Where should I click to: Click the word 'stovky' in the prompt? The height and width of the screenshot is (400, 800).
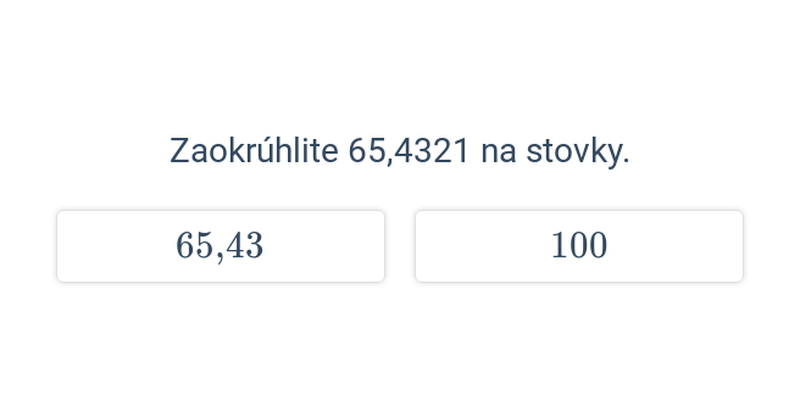tap(574, 152)
